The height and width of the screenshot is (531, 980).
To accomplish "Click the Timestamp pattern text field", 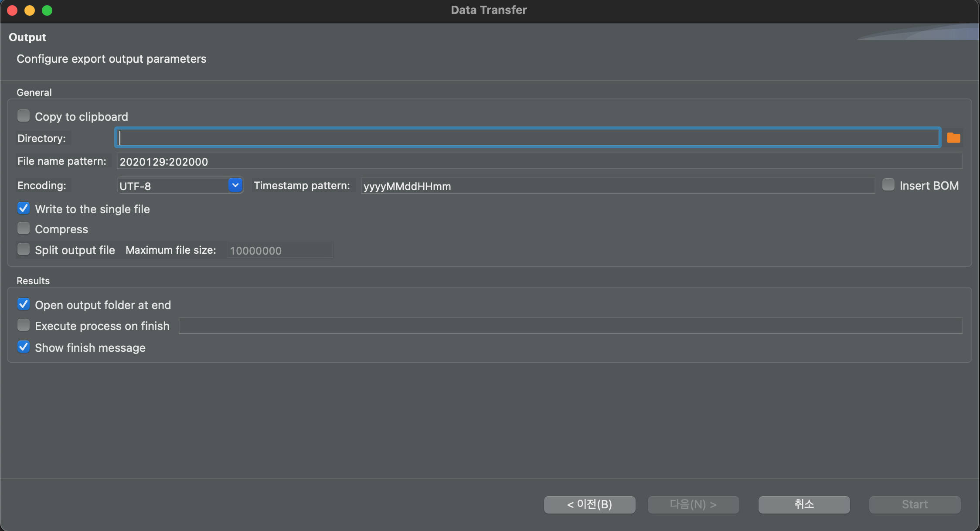I will tap(617, 186).
